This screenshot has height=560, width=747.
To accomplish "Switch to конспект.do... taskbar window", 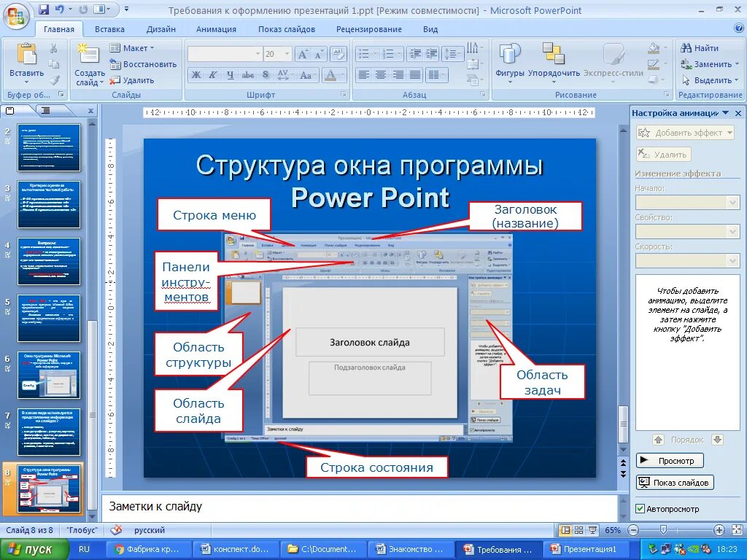I will [234, 550].
